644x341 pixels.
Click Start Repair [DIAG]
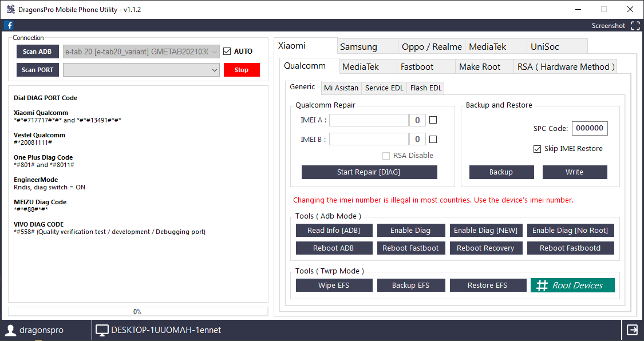[369, 172]
